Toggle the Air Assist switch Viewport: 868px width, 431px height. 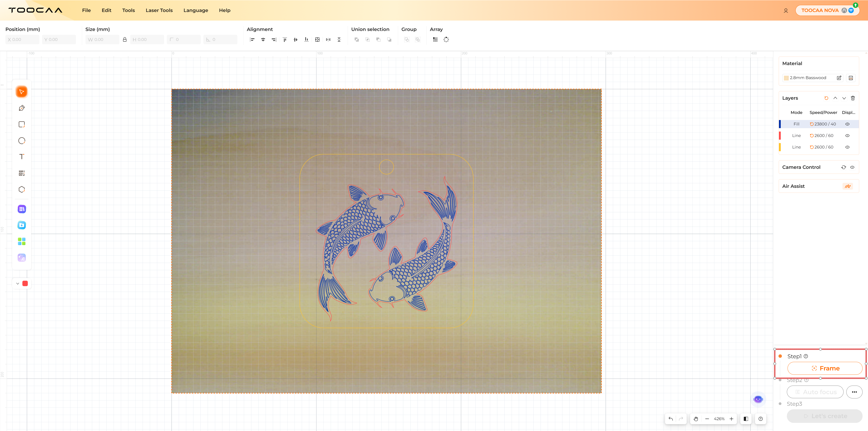click(847, 186)
